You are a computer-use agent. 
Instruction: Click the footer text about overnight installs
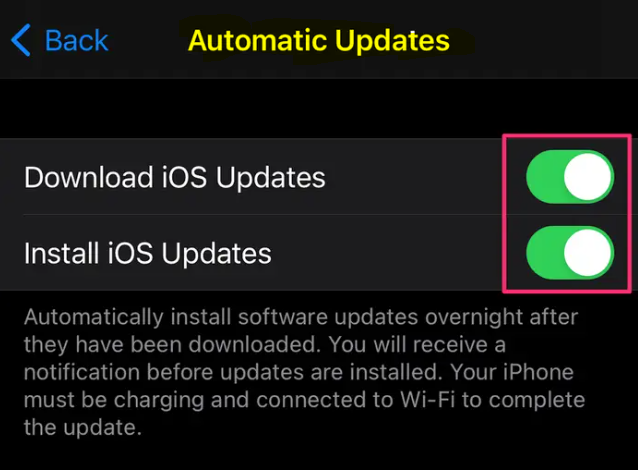[304, 372]
